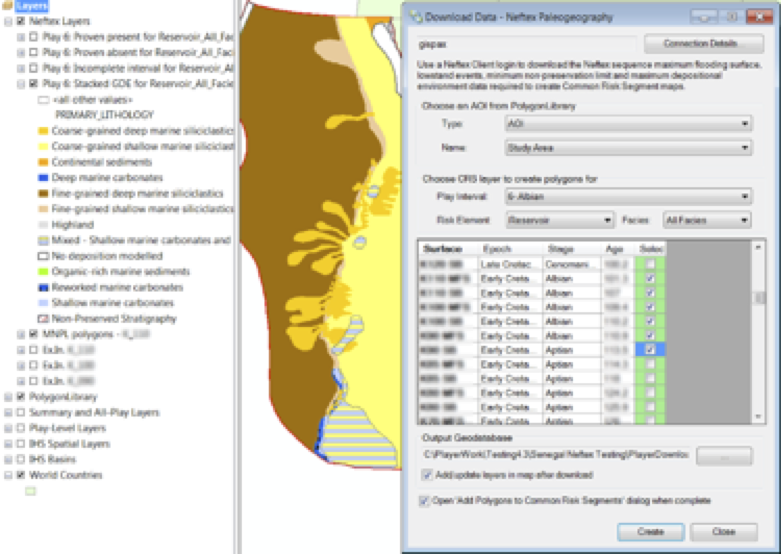Expand Summary and All-Play Layers group
This screenshot has width=781, height=554.
8,413
